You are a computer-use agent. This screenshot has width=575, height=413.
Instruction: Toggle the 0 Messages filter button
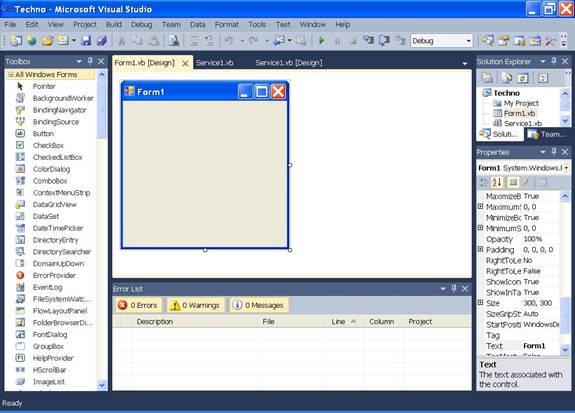tap(259, 305)
